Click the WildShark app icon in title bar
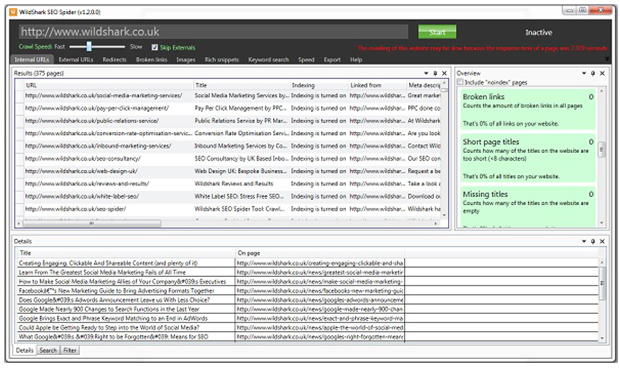Screen dimensions: 620x372 pyautogui.click(x=13, y=12)
